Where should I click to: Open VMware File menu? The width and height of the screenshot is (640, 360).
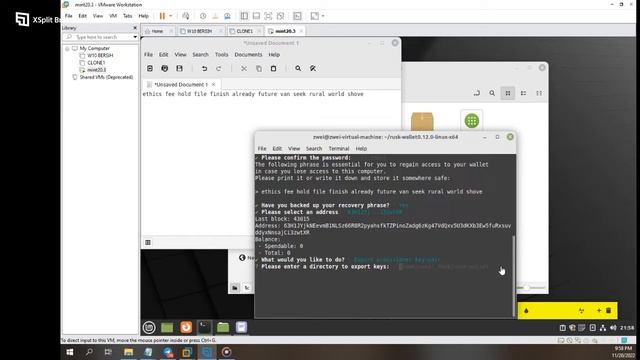69,16
